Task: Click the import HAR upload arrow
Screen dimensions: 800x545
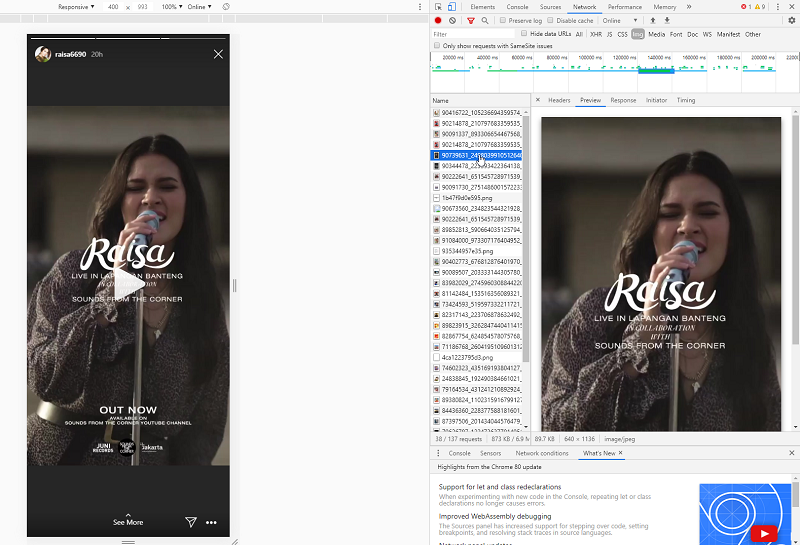Action: (653, 20)
